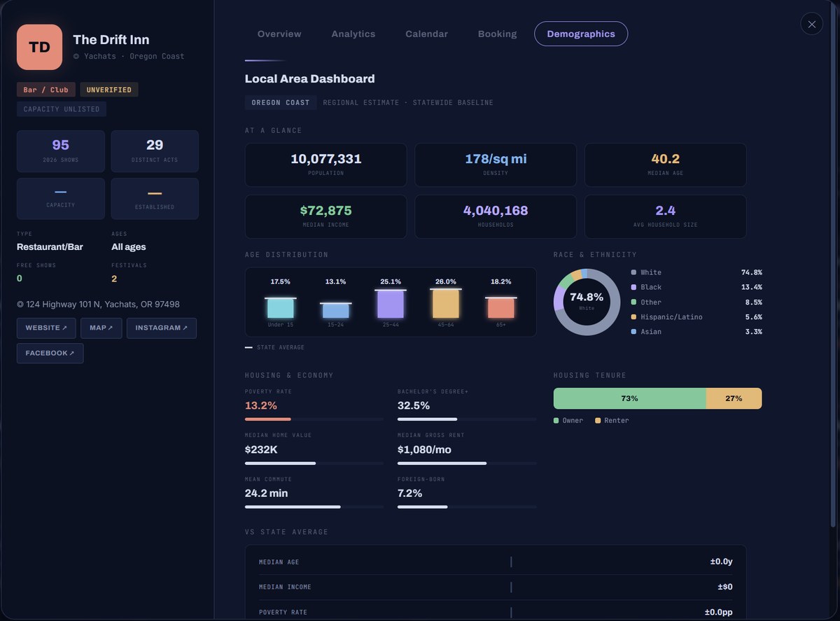The height and width of the screenshot is (621, 840).
Task: Select the Booking tab
Action: tap(498, 34)
